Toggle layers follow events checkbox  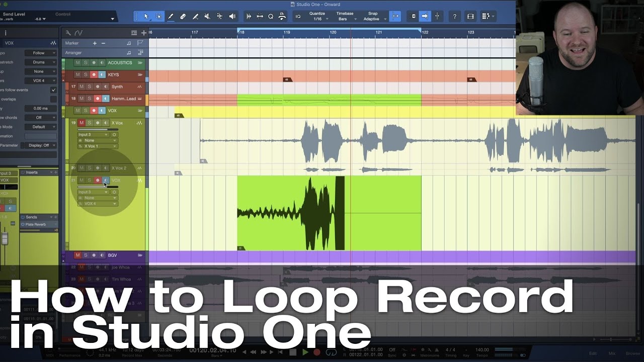pos(53,90)
